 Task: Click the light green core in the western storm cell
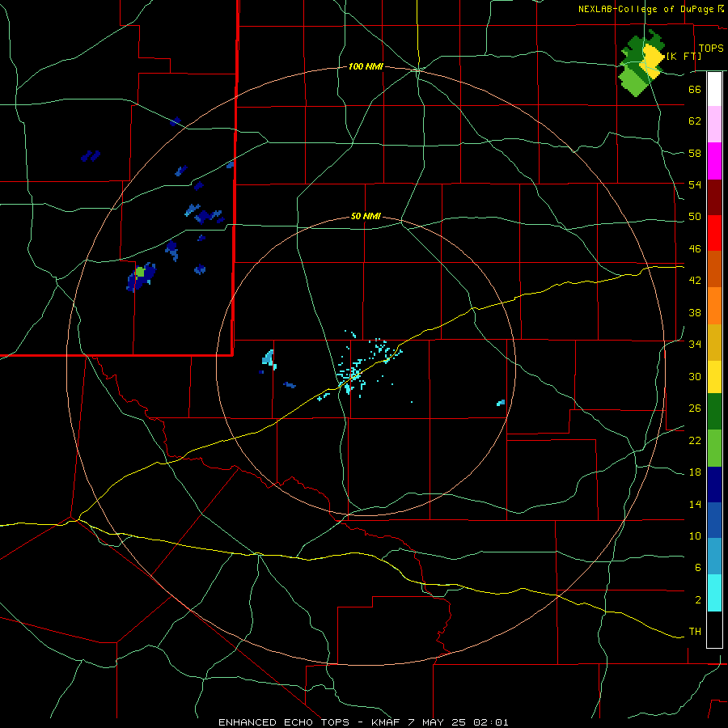140,272
